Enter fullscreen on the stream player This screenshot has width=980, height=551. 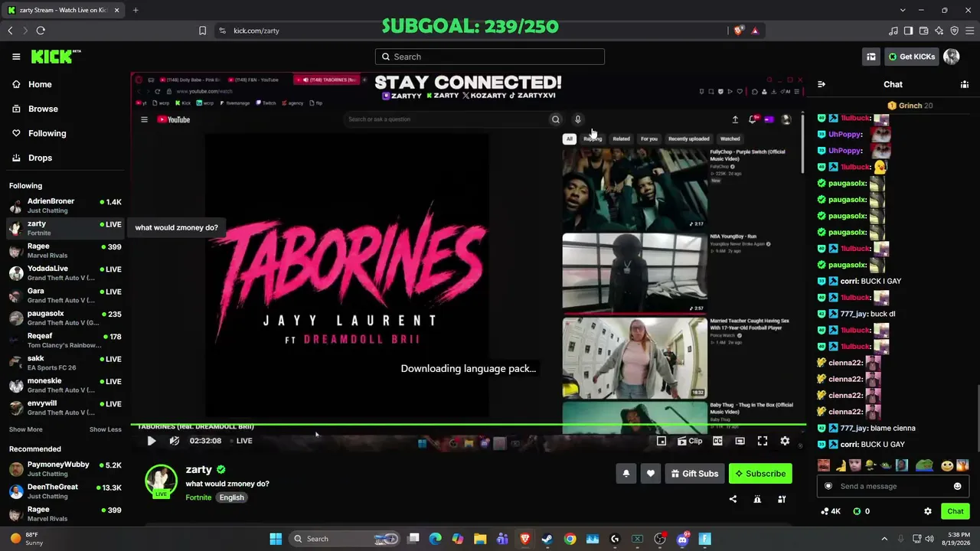click(x=763, y=441)
